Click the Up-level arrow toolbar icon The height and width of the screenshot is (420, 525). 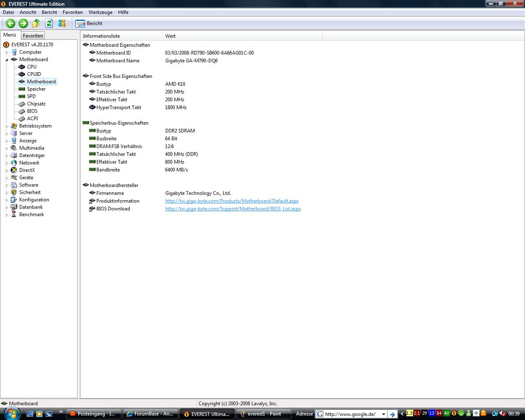tap(36, 23)
